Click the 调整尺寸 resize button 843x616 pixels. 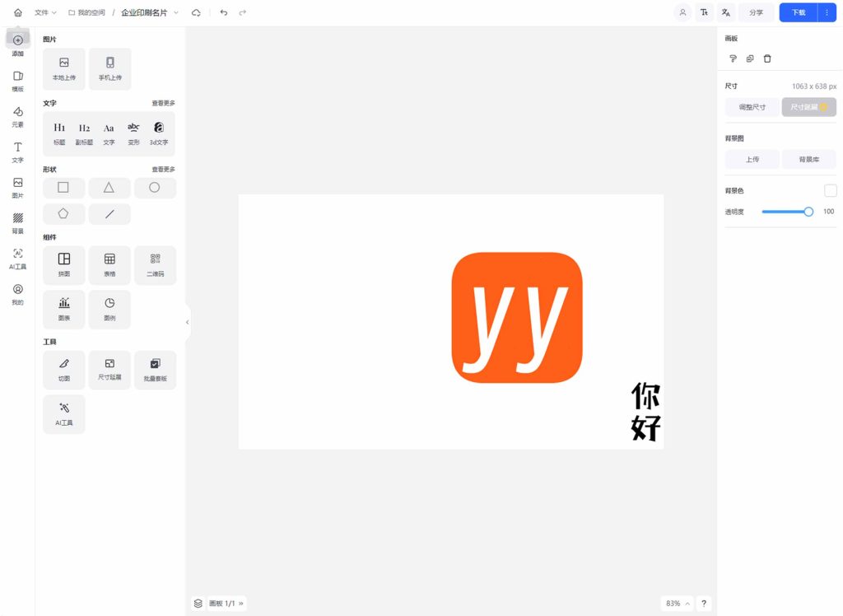752,107
